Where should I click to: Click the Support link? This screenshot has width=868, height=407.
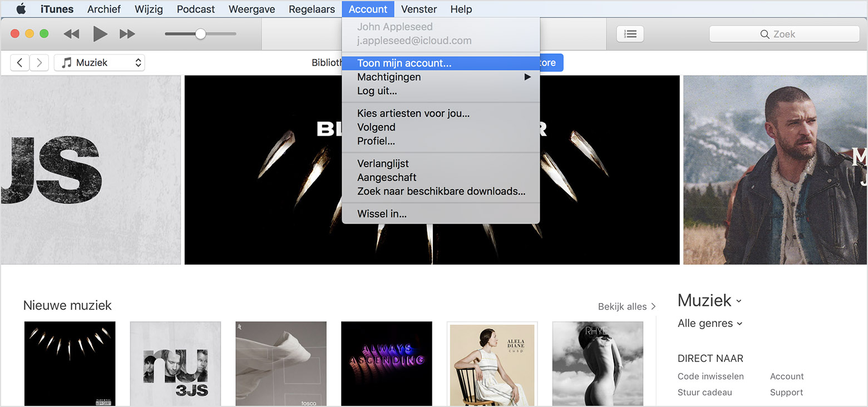[x=786, y=392]
